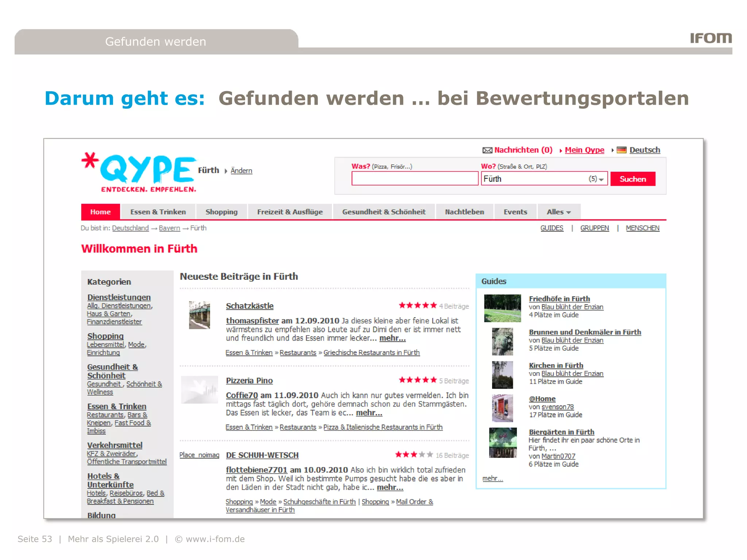747x560 pixels.
Task: Click the DE SCHUH-WETSCH three-star rating
Action: click(414, 455)
